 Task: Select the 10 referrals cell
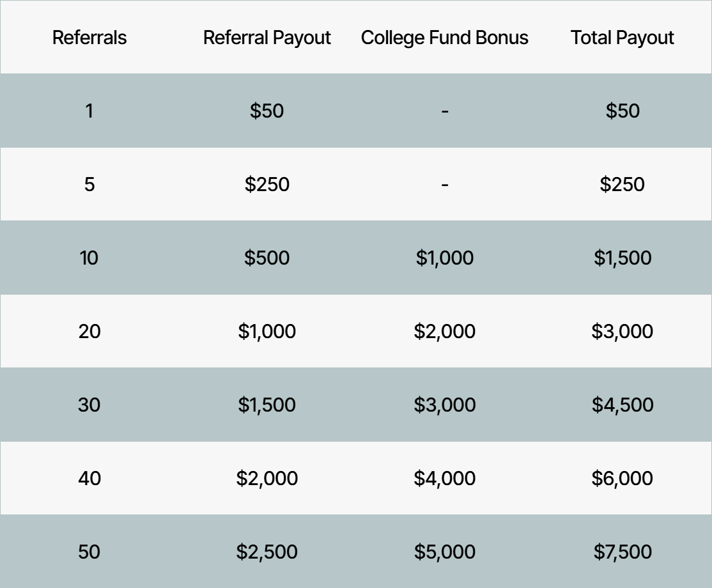89,258
